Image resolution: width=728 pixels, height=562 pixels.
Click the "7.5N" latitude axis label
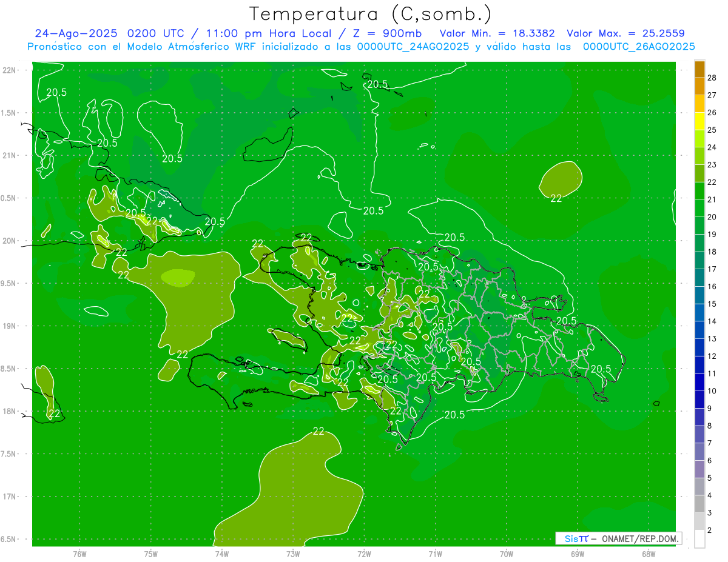tap(8, 454)
